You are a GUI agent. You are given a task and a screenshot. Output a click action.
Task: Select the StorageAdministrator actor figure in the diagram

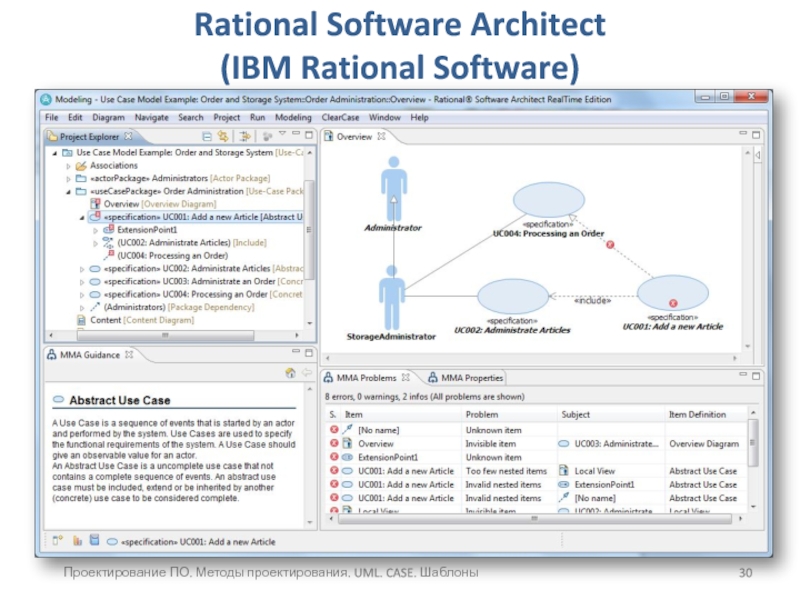point(392,297)
